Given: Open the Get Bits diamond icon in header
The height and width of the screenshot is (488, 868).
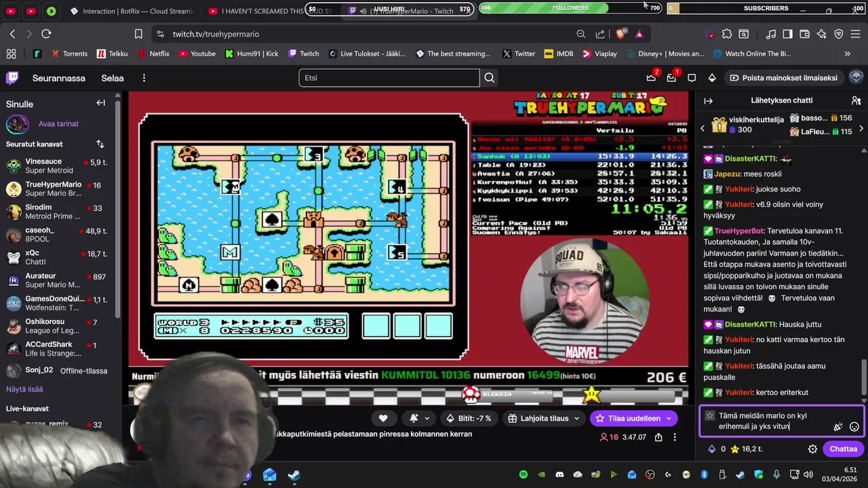Looking at the screenshot, I should (x=712, y=78).
